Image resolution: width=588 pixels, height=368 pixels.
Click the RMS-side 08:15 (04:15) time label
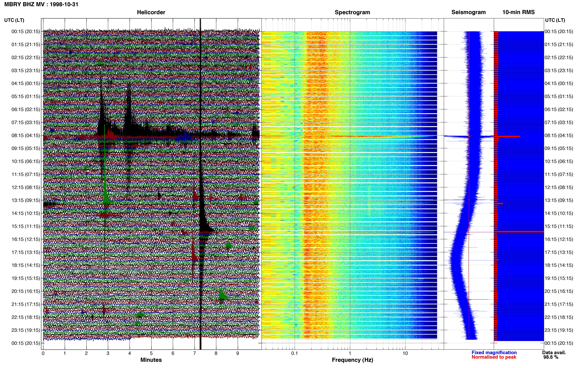tap(559, 135)
